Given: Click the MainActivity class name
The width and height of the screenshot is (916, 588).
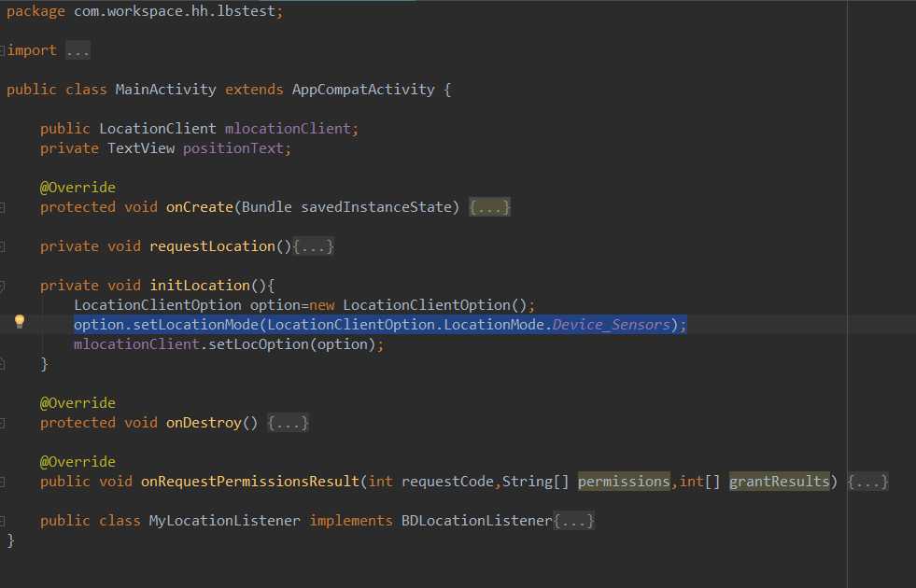Looking at the screenshot, I should 166,90.
